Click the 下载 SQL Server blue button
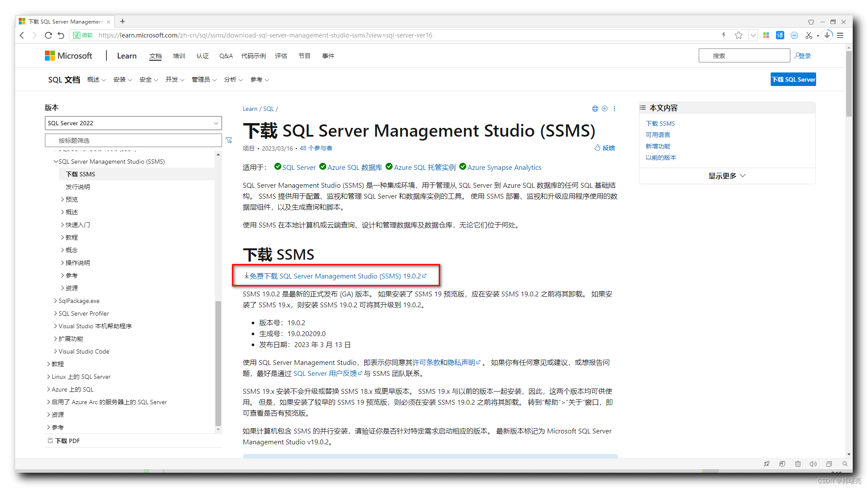868x488 pixels. click(x=793, y=79)
